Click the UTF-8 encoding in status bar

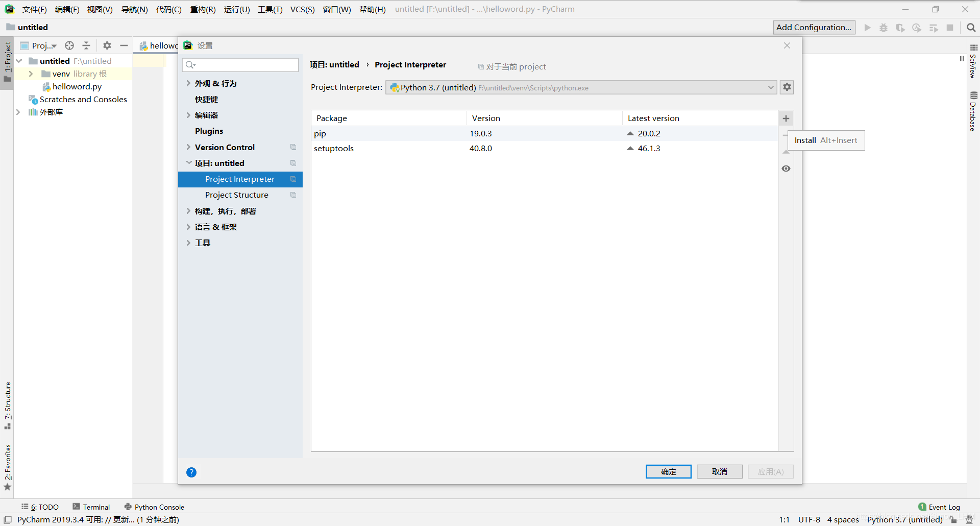(809, 520)
